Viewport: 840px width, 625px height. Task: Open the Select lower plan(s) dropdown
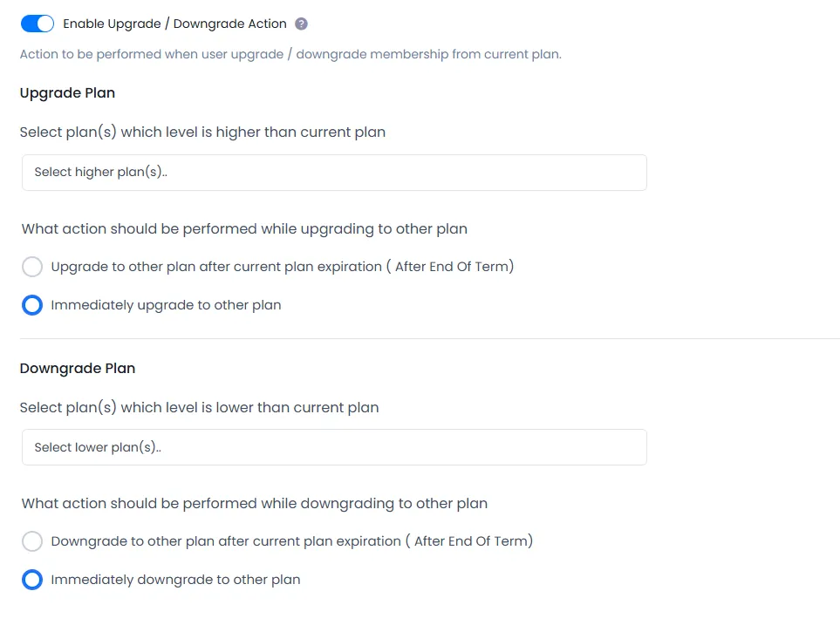(x=334, y=447)
